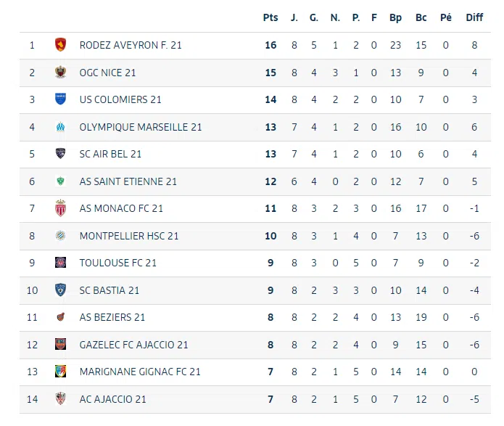Click the AS Saint Etienne green logo
The width and height of the screenshot is (504, 426).
click(x=60, y=181)
